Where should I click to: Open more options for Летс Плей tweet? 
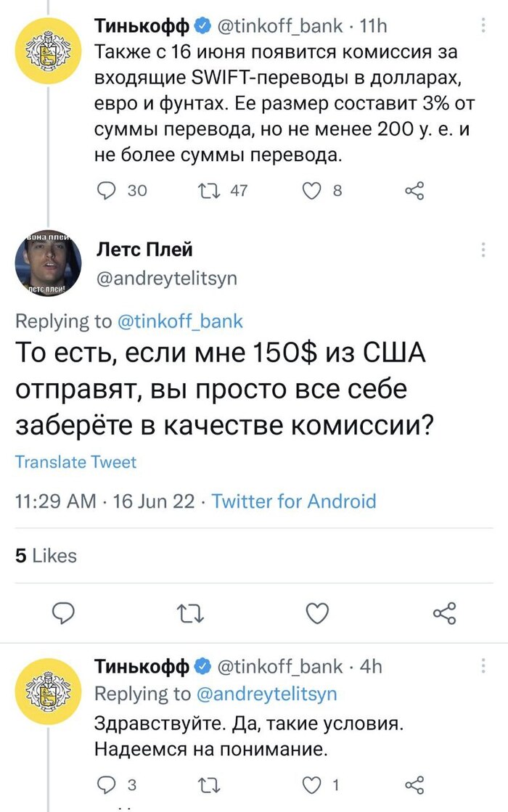[484, 251]
